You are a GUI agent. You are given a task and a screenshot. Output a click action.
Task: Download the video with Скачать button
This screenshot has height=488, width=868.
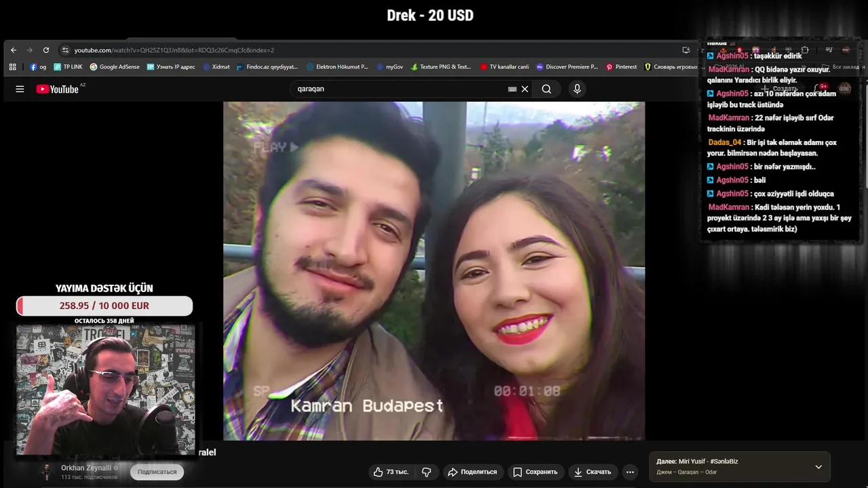pos(593,472)
